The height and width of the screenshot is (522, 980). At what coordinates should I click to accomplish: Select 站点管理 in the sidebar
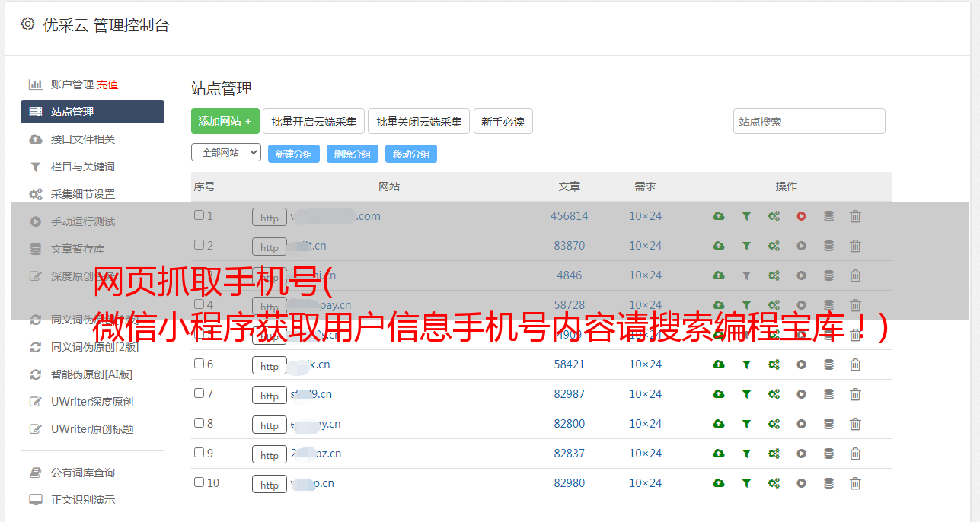[92, 112]
